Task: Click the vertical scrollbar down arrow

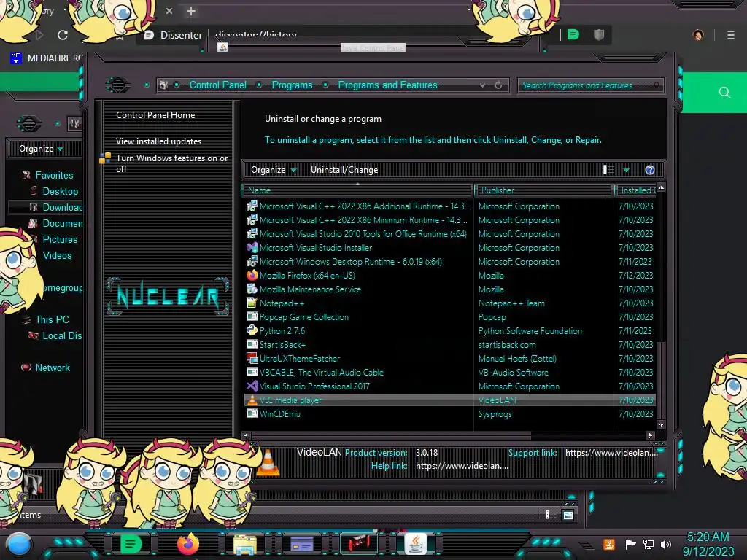Action: 661,424
